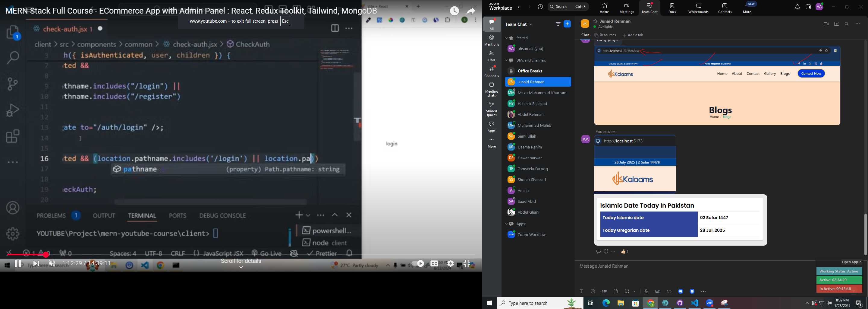Open Mentions in Zoom sidebar

point(492,40)
